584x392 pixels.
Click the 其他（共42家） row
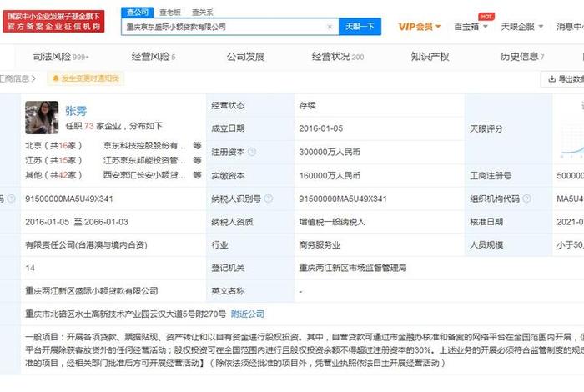[x=53, y=175]
